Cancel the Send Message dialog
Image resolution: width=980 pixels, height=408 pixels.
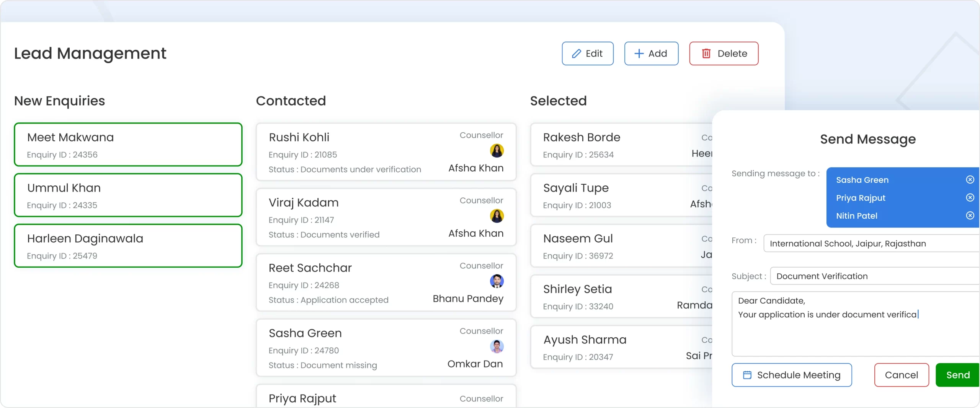(901, 375)
